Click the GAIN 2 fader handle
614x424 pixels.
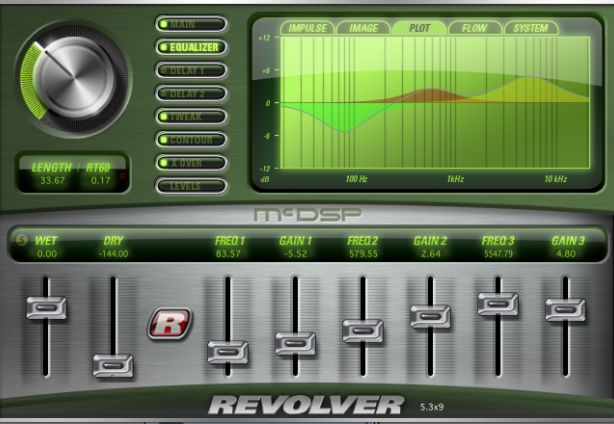pos(430,316)
